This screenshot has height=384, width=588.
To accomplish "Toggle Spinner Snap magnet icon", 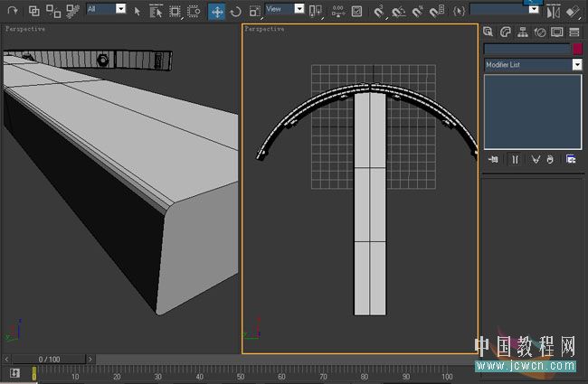I will (x=437, y=12).
